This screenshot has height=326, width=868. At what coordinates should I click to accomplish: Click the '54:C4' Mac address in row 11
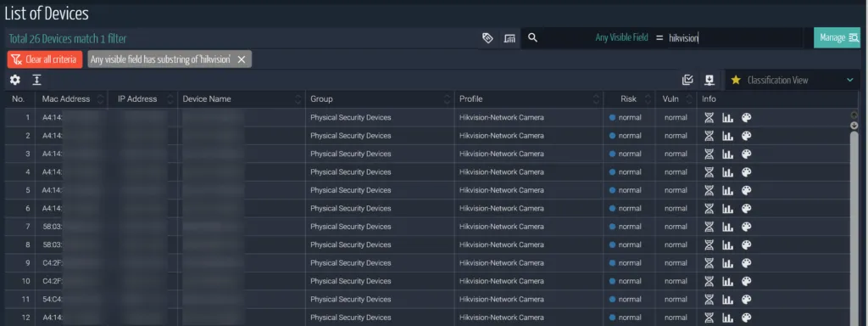[52, 300]
